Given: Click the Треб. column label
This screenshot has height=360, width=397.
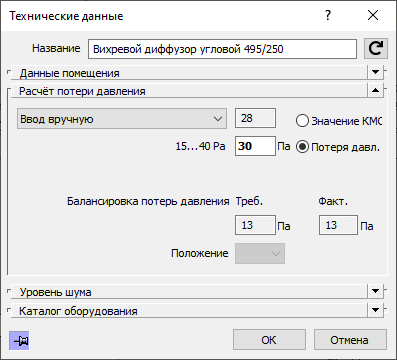Looking at the screenshot, I should [x=249, y=201].
